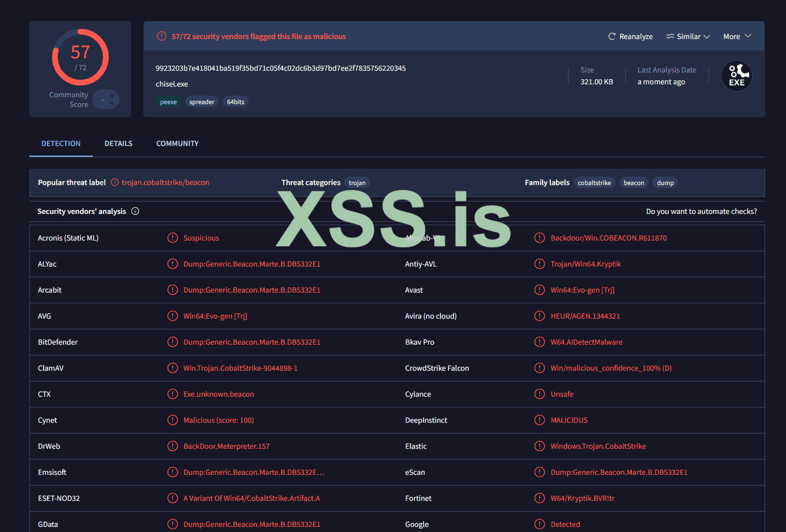Click the alert icon beside Trojan/Win64.Kryptik
This screenshot has width=786, height=532.
[x=540, y=264]
